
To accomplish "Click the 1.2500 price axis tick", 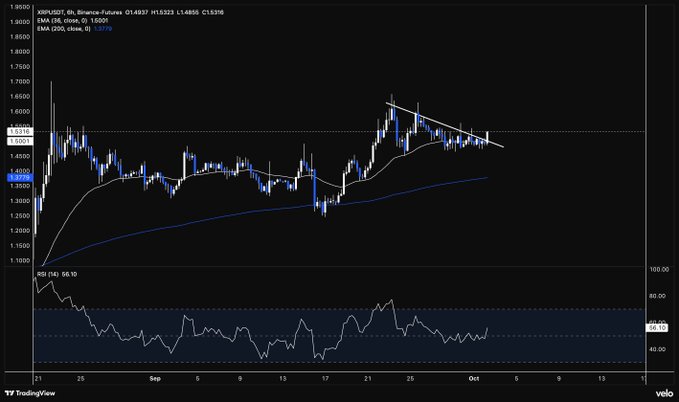I will click(19, 216).
